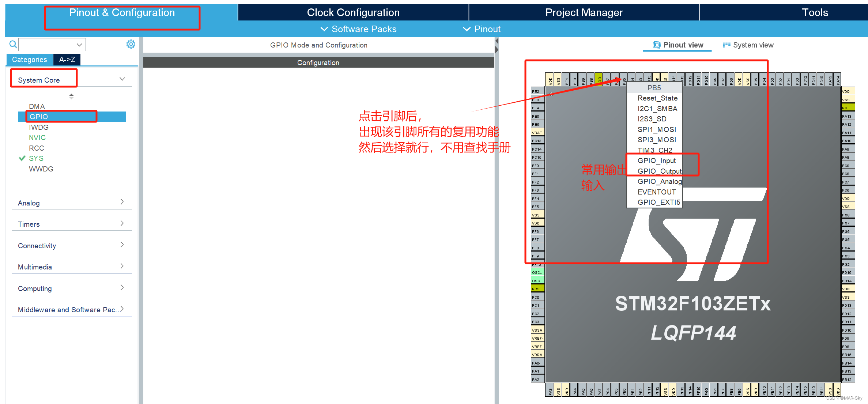Switch to Pinout & Configuration tab

(x=122, y=13)
